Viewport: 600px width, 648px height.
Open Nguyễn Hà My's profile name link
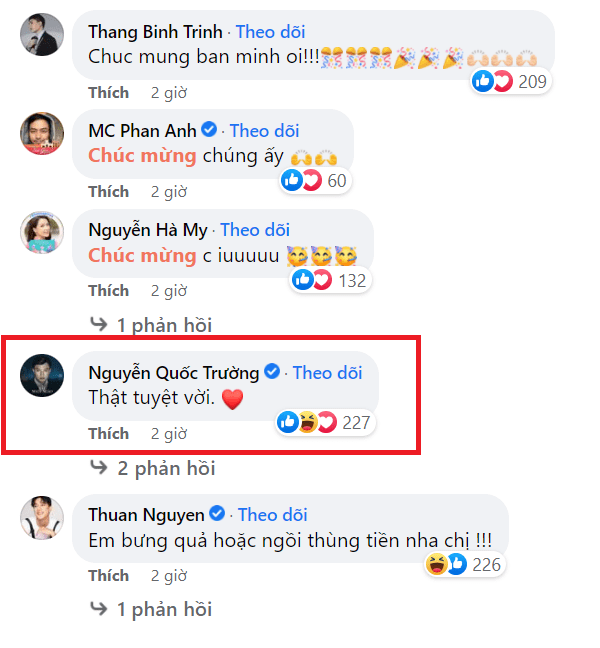pos(148,230)
